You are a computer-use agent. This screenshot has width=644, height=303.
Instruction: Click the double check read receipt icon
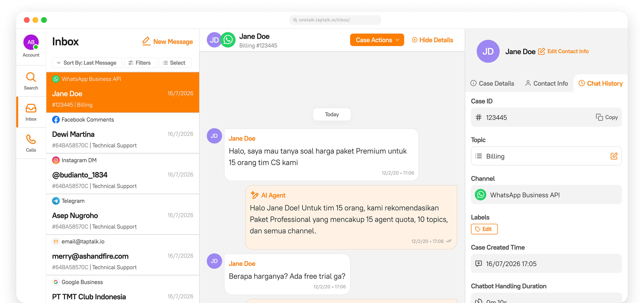pyautogui.click(x=449, y=241)
